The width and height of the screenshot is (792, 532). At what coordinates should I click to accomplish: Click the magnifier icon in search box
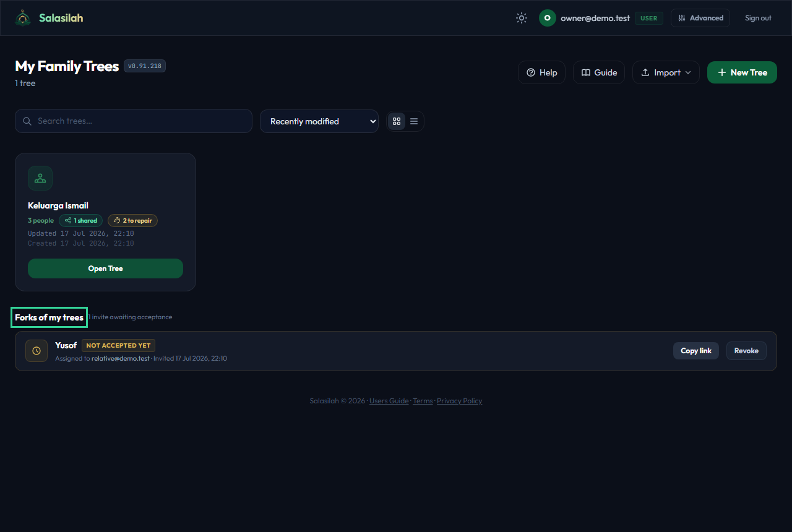27,121
